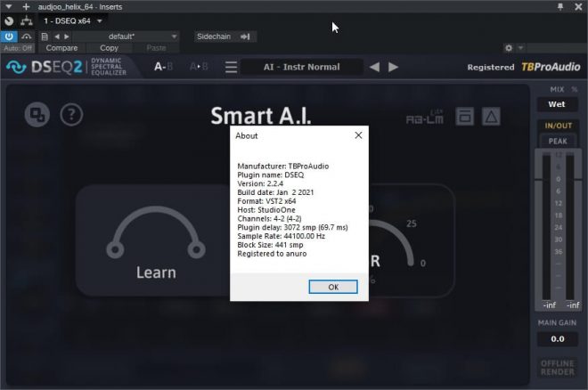Toggle the plugin power bypass button
The height and width of the screenshot is (390, 588).
[9, 37]
